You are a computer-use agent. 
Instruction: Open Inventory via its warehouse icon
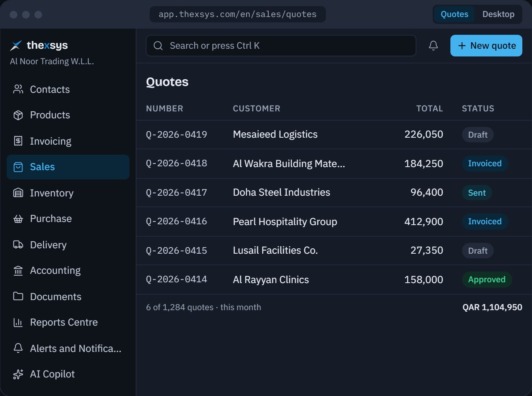coord(18,193)
